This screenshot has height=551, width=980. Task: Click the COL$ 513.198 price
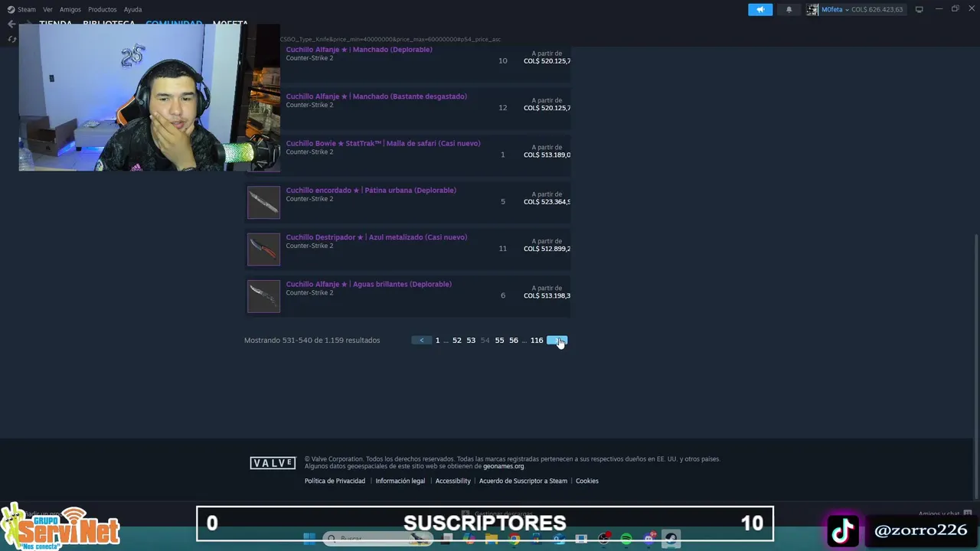(x=547, y=295)
